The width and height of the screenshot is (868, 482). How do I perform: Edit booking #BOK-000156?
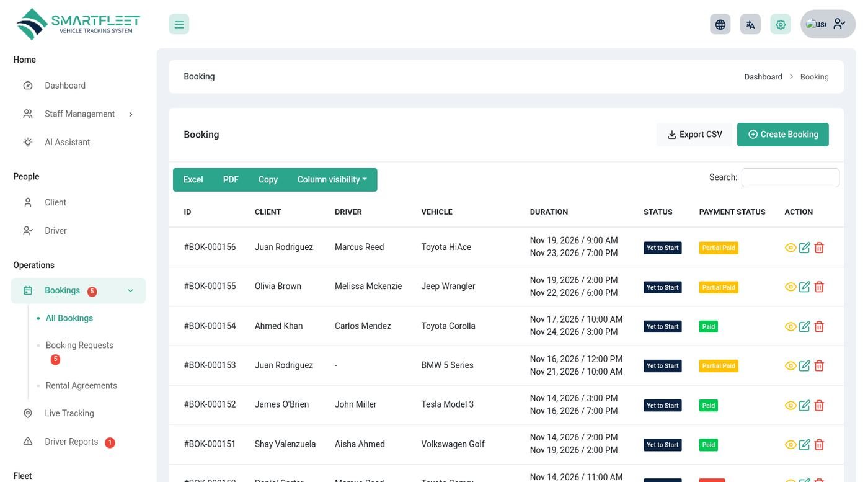click(x=805, y=248)
